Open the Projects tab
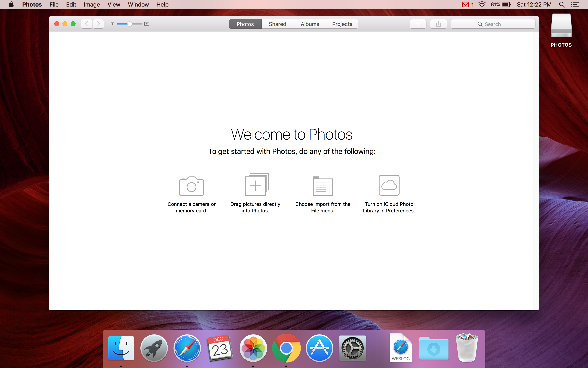 (x=342, y=24)
